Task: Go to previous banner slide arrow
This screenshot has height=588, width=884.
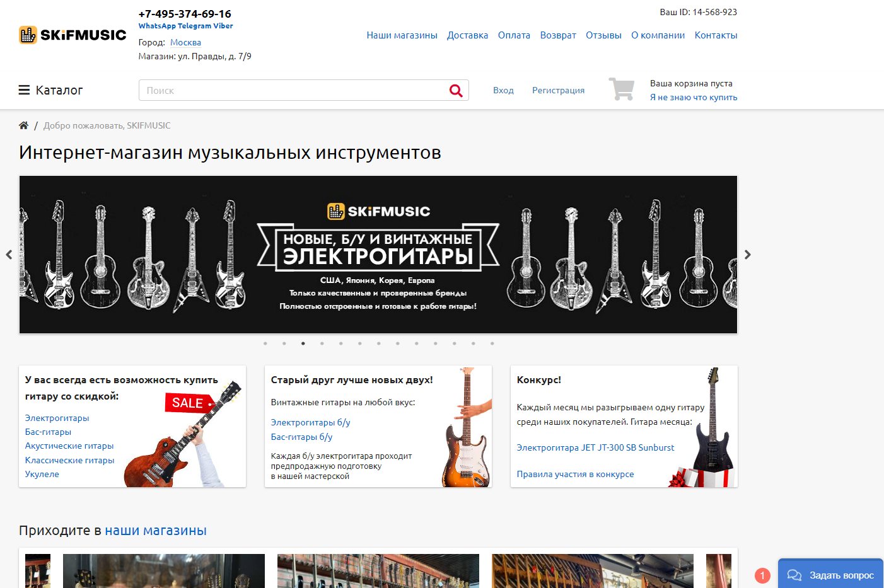Action: [x=9, y=255]
